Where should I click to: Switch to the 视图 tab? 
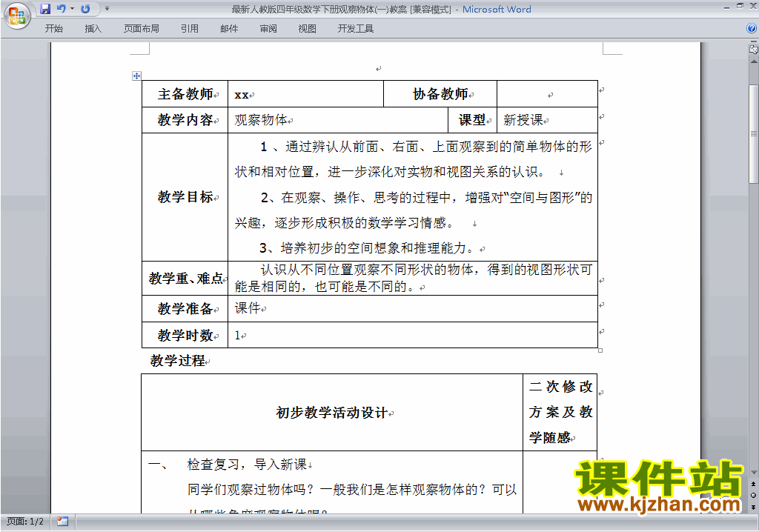[308, 29]
